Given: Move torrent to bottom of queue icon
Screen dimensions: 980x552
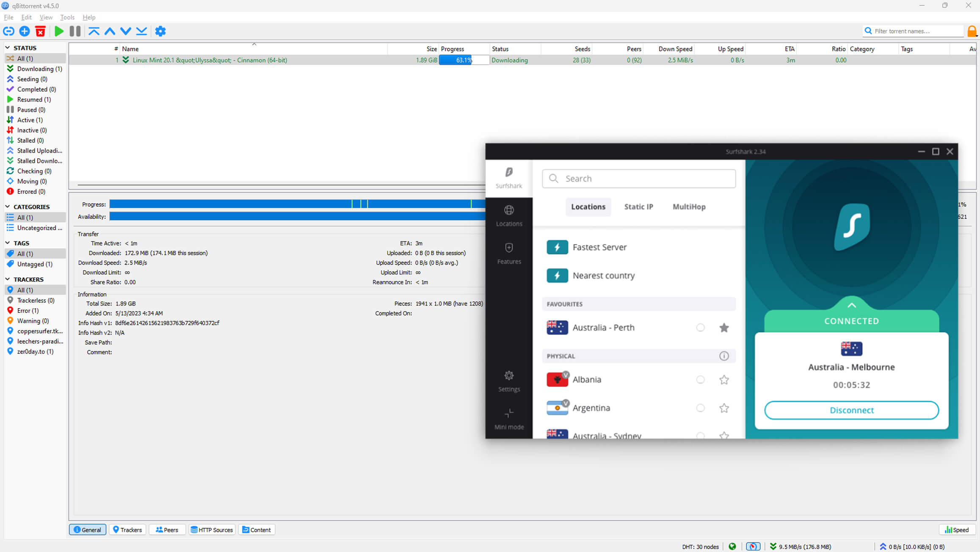Looking at the screenshot, I should pos(141,31).
